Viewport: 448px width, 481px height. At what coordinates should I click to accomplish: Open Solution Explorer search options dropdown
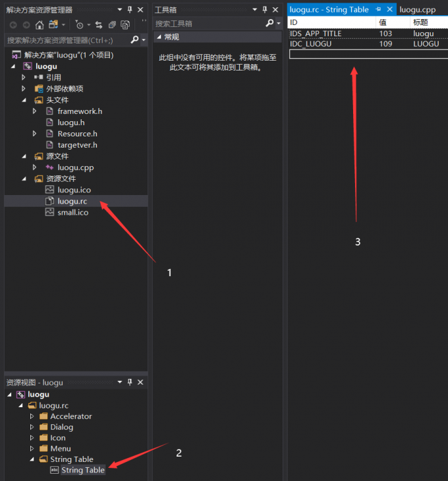click(x=144, y=40)
